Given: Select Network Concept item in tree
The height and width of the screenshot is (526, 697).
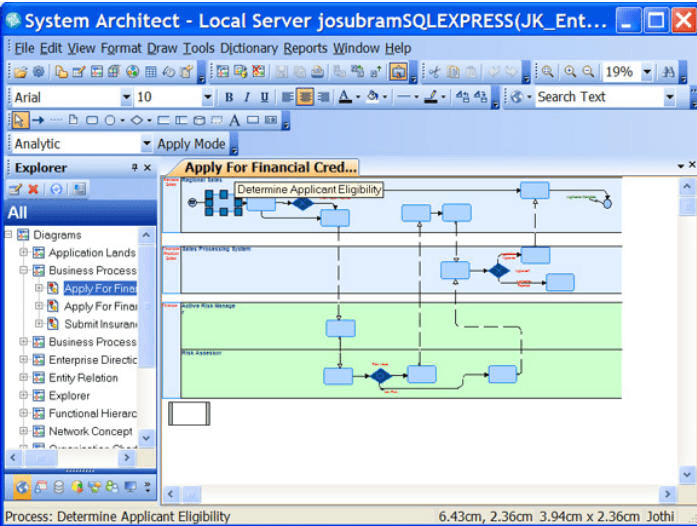Looking at the screenshot, I should coord(91,431).
